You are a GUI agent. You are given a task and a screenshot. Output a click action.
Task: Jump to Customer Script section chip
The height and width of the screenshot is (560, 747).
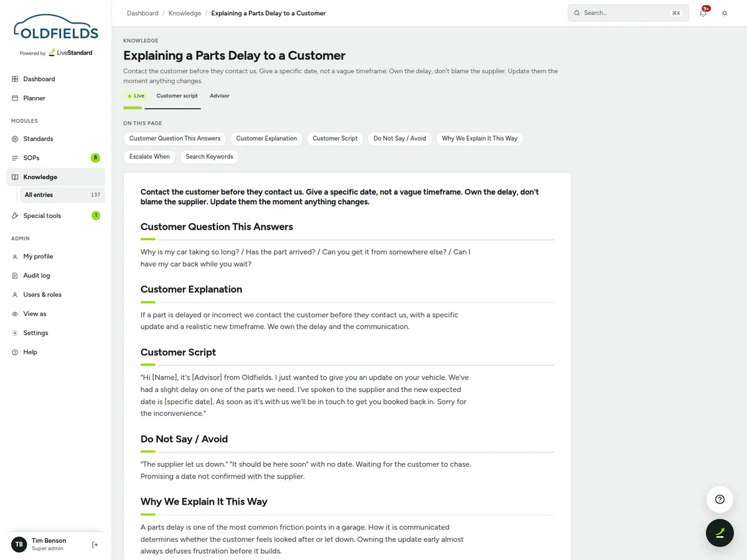pyautogui.click(x=335, y=139)
